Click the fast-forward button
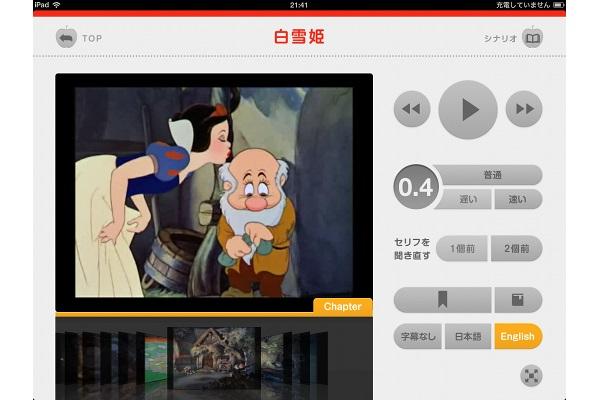Viewport: 600px width, 400px height. (x=523, y=109)
